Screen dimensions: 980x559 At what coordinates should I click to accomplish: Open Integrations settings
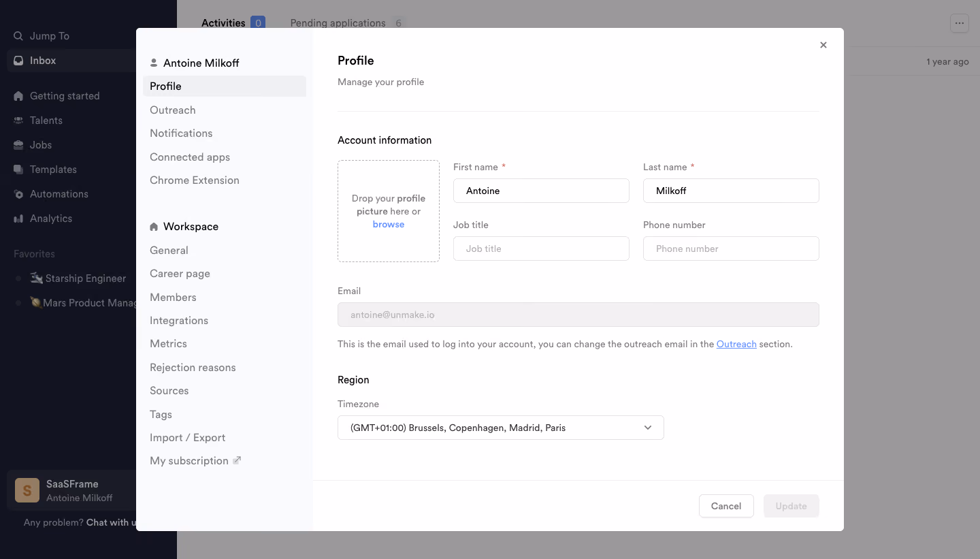pyautogui.click(x=225, y=321)
